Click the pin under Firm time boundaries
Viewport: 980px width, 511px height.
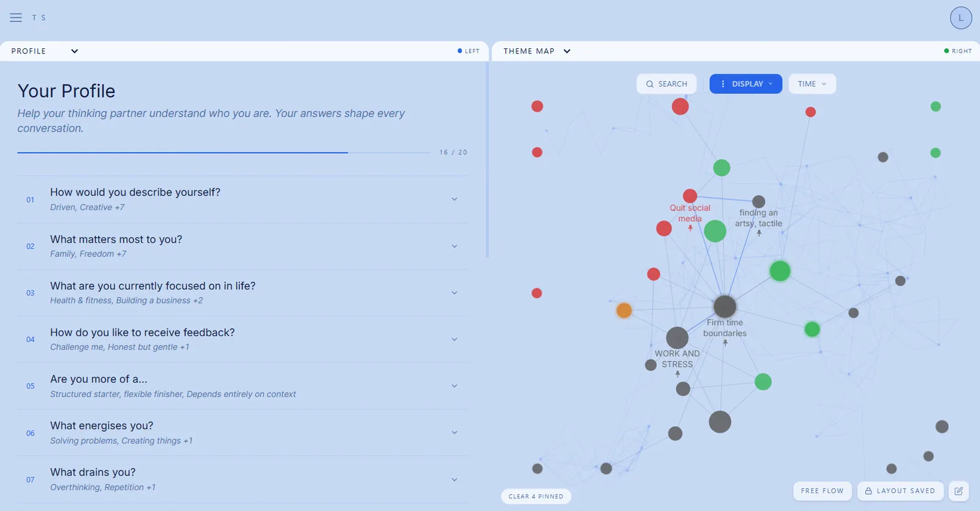coord(725,343)
